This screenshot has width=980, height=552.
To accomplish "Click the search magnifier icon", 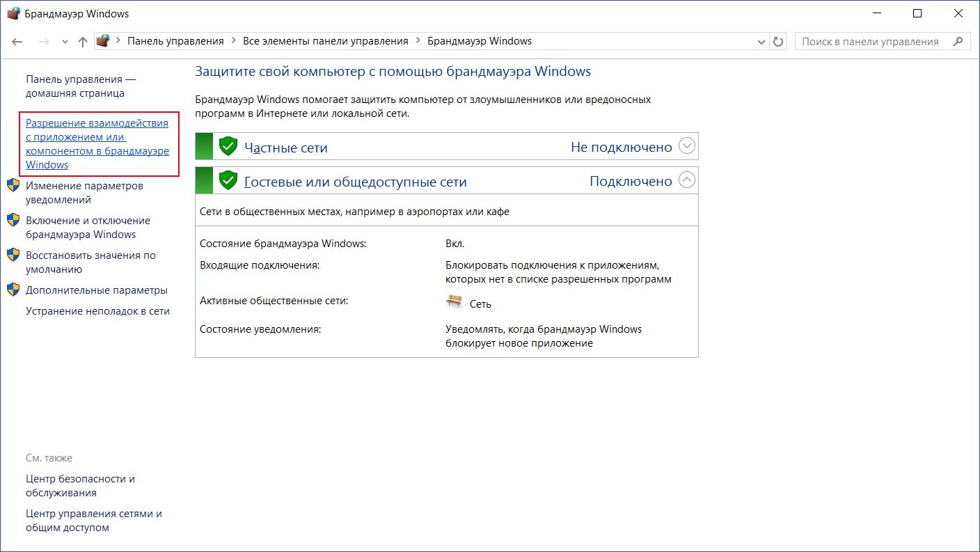I will [x=960, y=42].
